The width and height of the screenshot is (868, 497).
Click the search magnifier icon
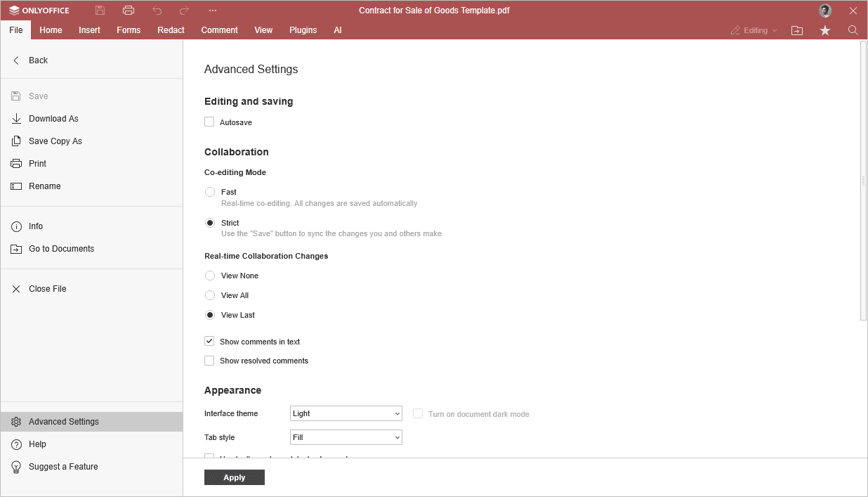pos(853,30)
